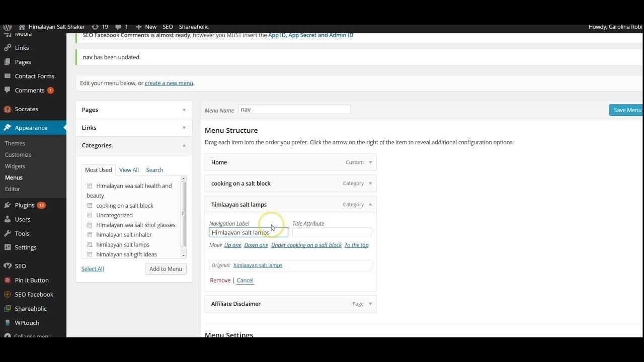Click the SEO sidebar icon
Image resolution: width=644 pixels, height=362 pixels.
coord(7,266)
